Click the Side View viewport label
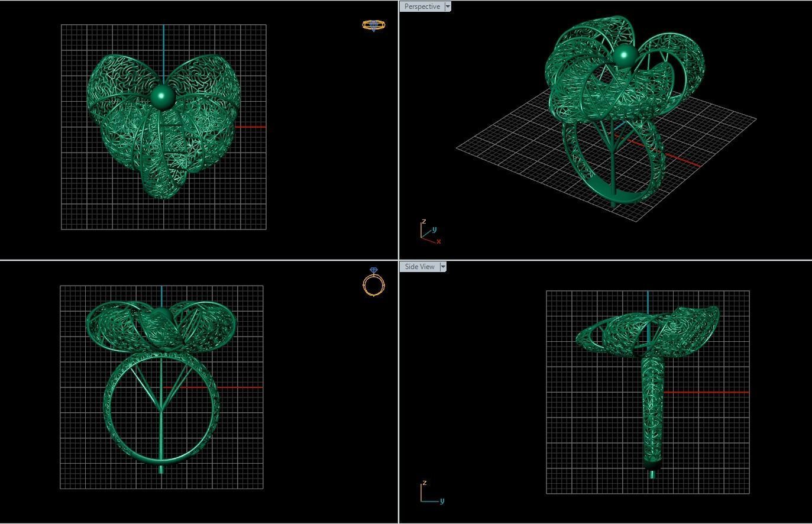Screen dimensions: 812x524 click(x=420, y=267)
